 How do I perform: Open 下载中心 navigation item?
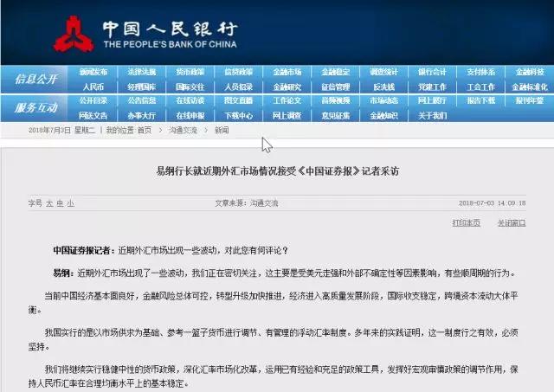click(x=239, y=115)
